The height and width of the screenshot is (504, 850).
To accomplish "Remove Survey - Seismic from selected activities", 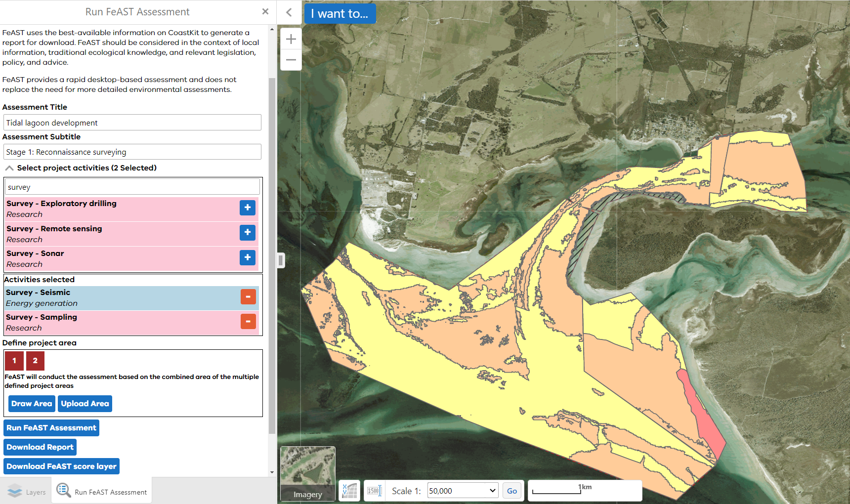I will click(x=248, y=296).
